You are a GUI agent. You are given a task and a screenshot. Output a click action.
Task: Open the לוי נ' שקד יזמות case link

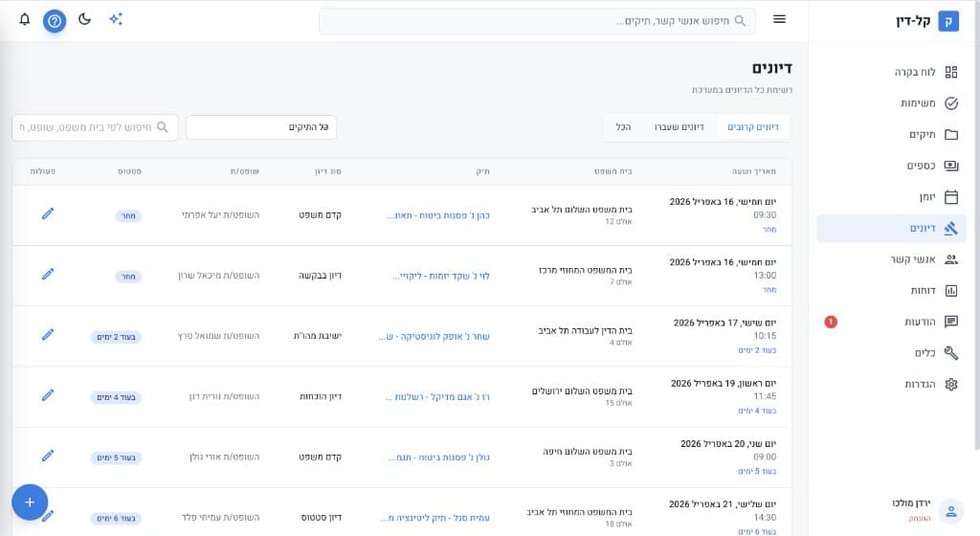click(x=441, y=276)
